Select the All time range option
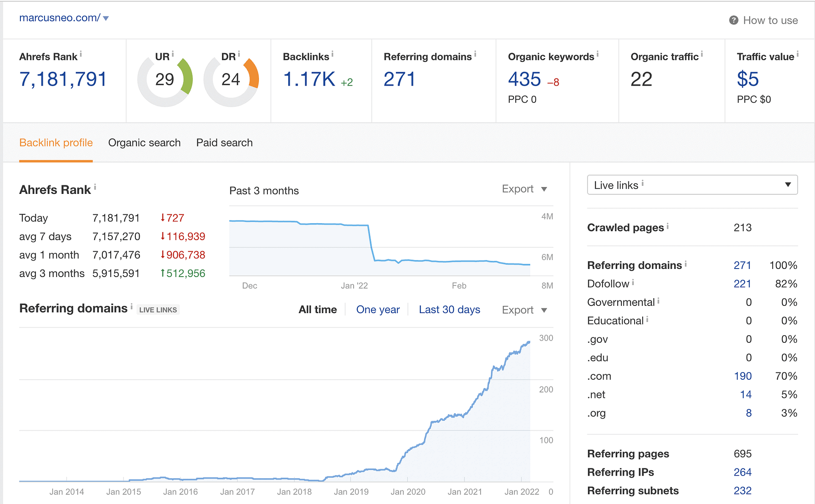Image resolution: width=815 pixels, height=504 pixels. pyautogui.click(x=318, y=310)
